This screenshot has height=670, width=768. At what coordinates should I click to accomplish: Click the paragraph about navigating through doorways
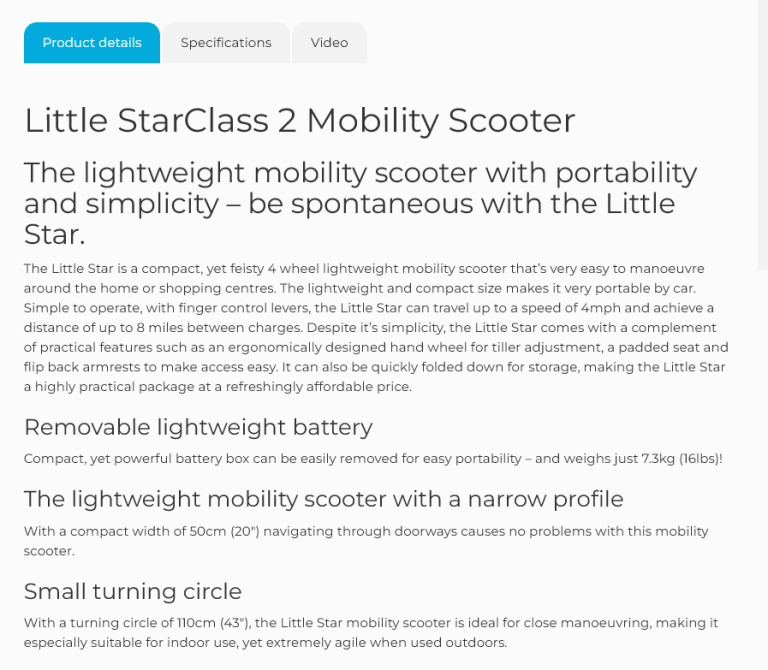click(x=366, y=540)
